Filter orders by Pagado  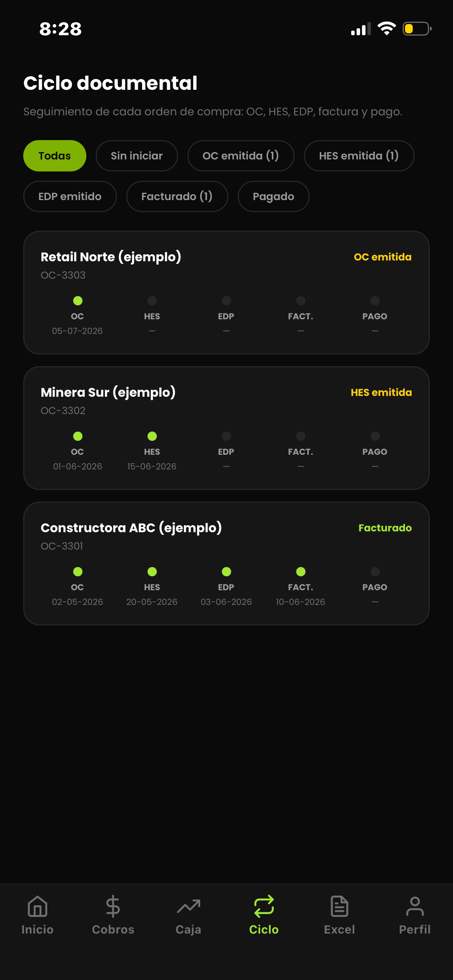pyautogui.click(x=273, y=196)
